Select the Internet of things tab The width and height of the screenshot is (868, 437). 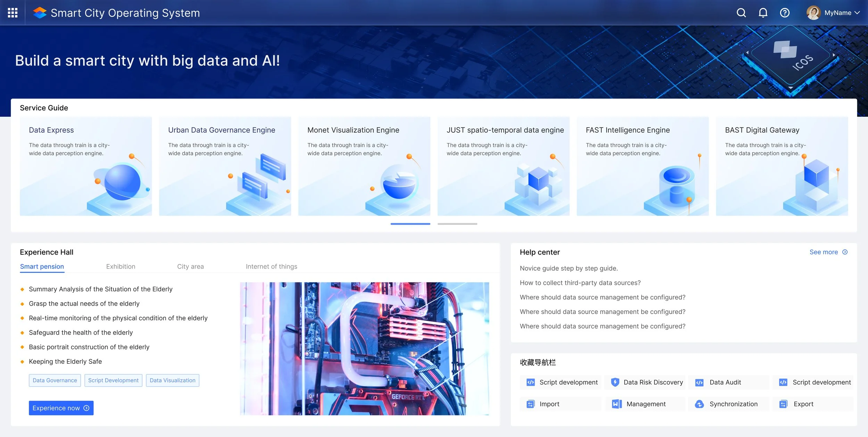(x=271, y=266)
